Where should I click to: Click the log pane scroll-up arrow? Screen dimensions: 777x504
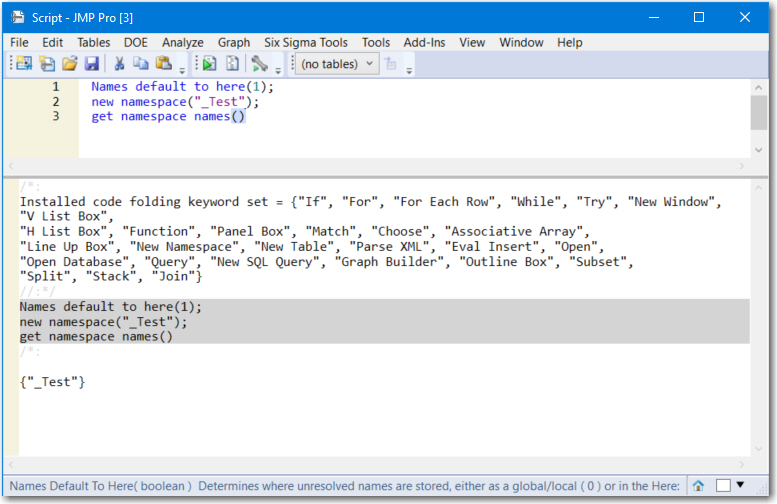click(x=758, y=188)
